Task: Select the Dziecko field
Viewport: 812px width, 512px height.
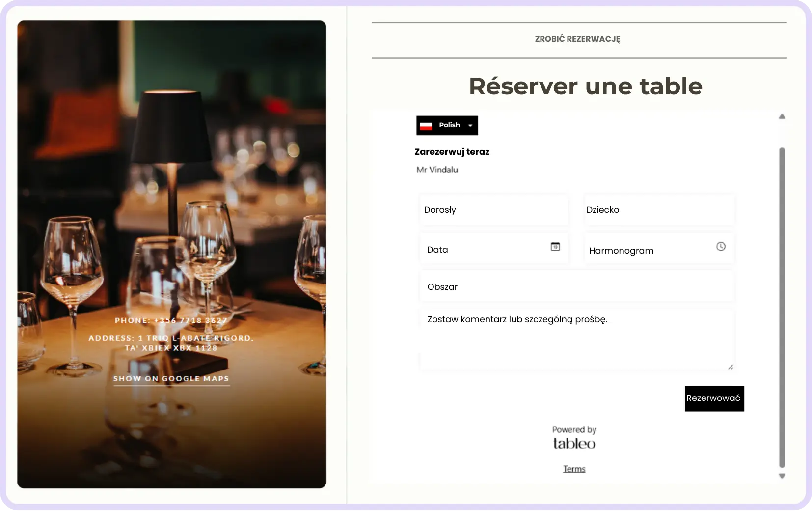Action: click(x=659, y=210)
